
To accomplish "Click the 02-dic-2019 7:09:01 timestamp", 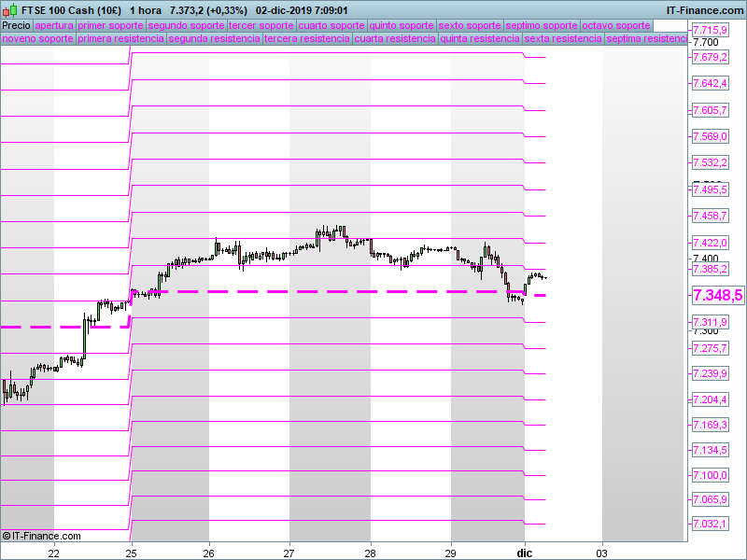I will tap(302, 10).
